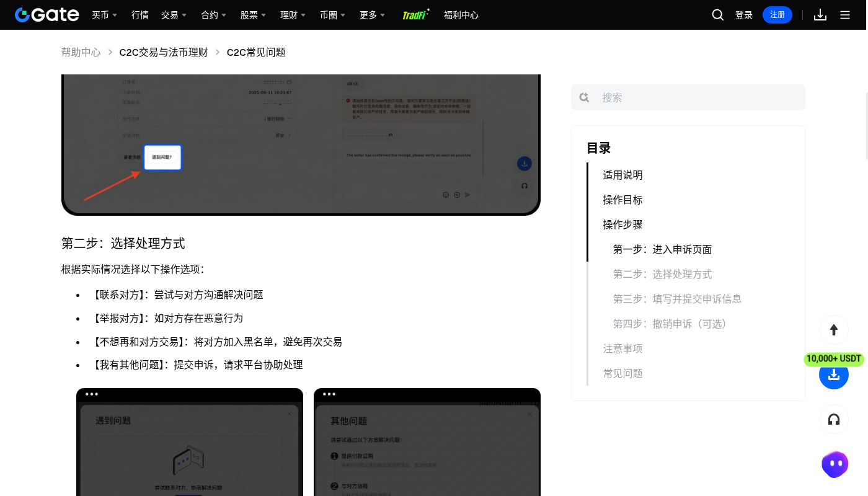The width and height of the screenshot is (868, 496).
Task: Open the 行情 menu item
Action: click(x=140, y=15)
